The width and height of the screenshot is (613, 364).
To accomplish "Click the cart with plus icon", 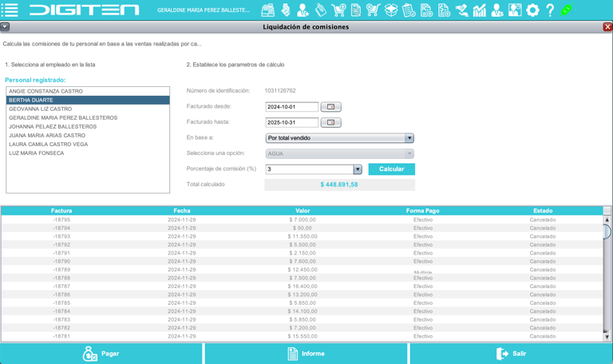I will (338, 10).
